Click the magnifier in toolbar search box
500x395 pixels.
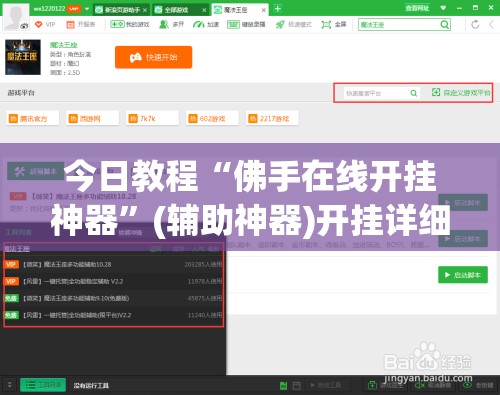444,25
